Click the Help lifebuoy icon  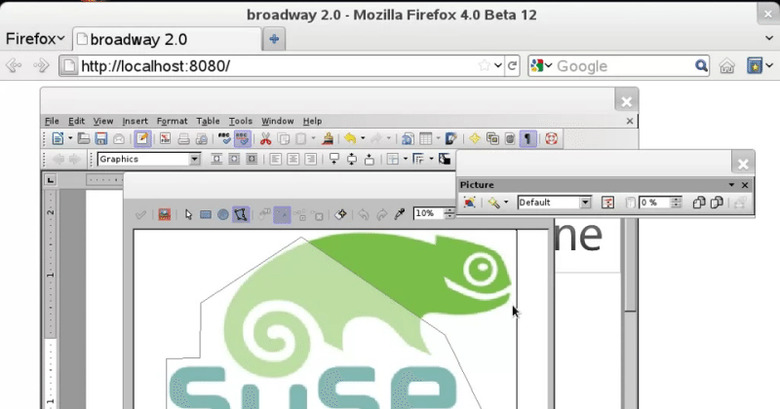pyautogui.click(x=551, y=138)
